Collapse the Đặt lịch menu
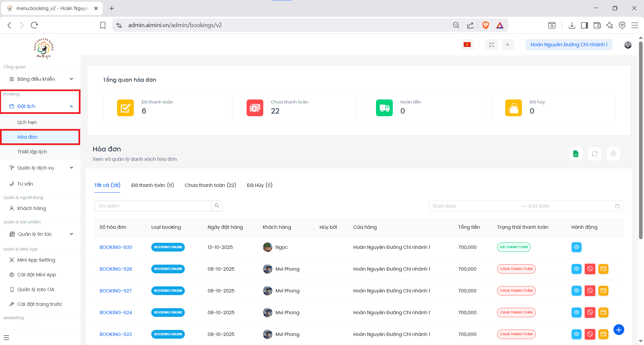644x345 pixels. click(40, 106)
